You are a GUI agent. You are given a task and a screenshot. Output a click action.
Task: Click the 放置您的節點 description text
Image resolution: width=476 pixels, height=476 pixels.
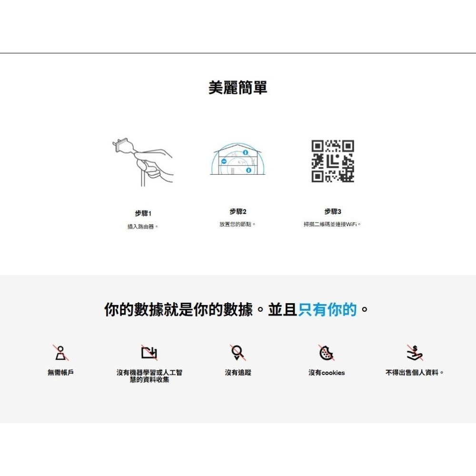[238, 224]
